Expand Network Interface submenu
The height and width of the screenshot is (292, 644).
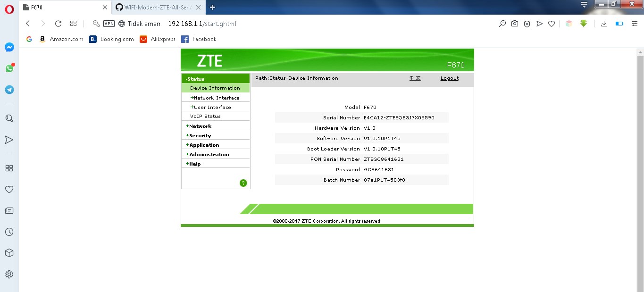tap(215, 98)
